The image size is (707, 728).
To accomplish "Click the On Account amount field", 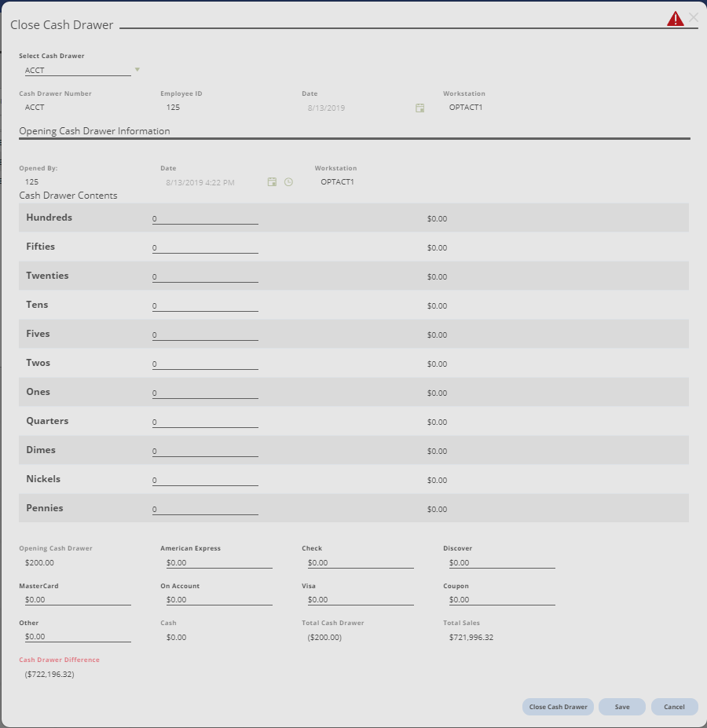I will (x=219, y=600).
